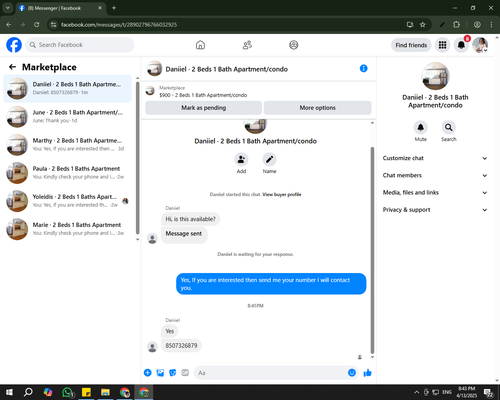Open the emoji picker in the message box
Image resolution: width=500 pixels, height=400 pixels.
tap(352, 373)
